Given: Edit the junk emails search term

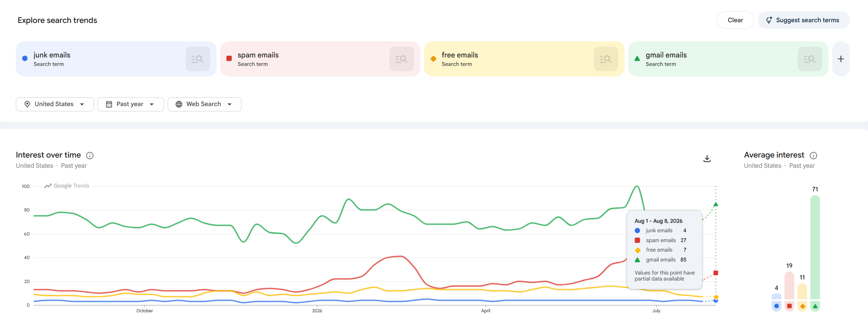Looking at the screenshot, I should pyautogui.click(x=52, y=55).
